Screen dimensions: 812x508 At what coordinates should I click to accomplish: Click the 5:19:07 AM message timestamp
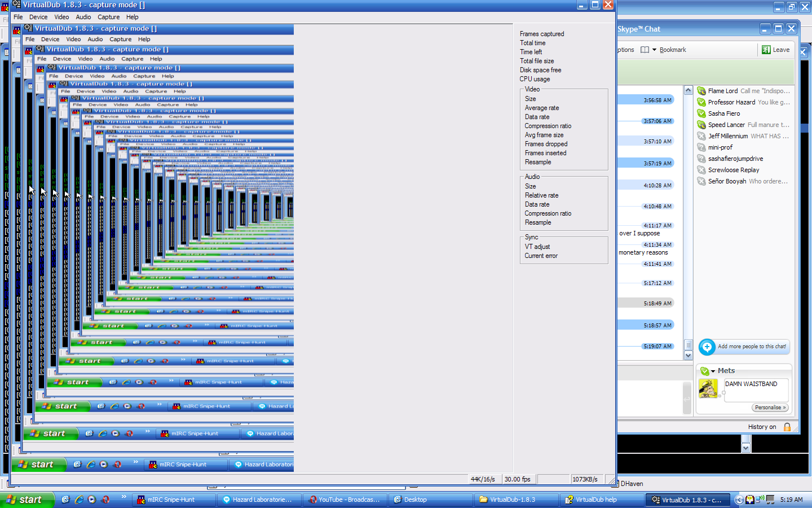(657, 347)
